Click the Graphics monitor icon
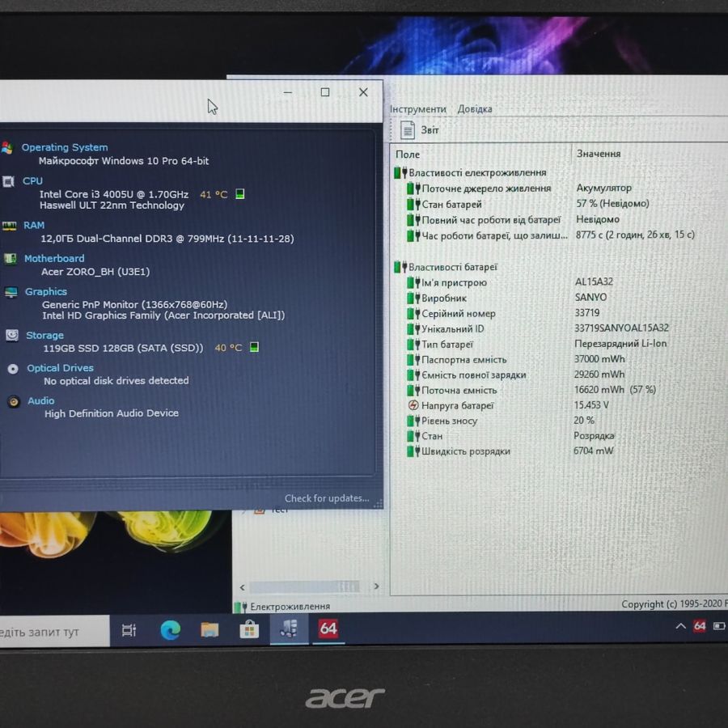728x728 pixels. pyautogui.click(x=11, y=292)
